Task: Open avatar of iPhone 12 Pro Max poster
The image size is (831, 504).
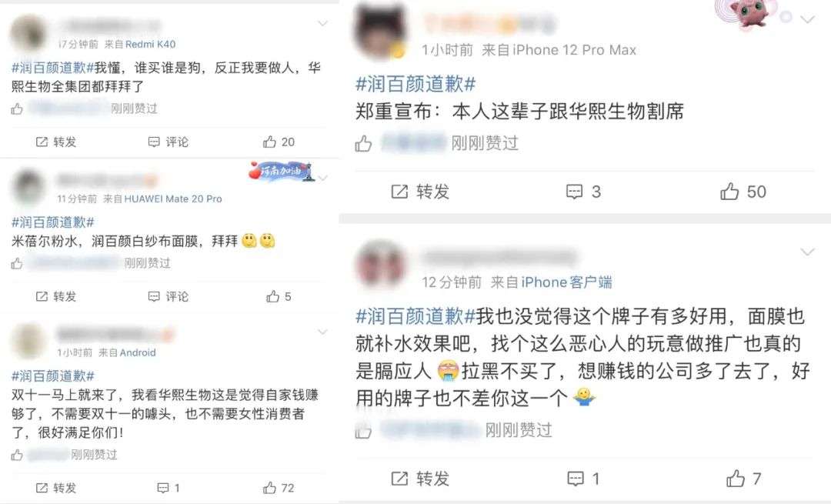Action: tap(379, 30)
